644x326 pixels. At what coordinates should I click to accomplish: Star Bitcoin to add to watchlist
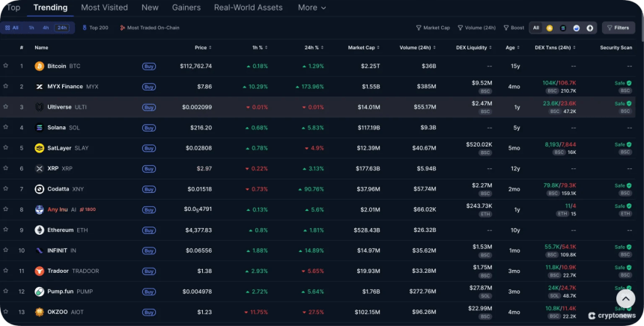(6, 66)
